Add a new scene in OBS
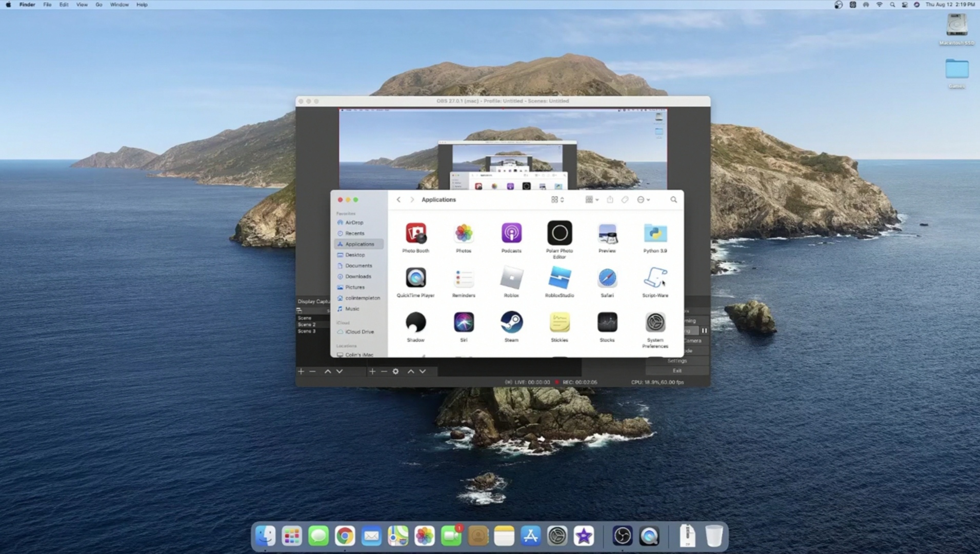The image size is (980, 554). tap(301, 371)
